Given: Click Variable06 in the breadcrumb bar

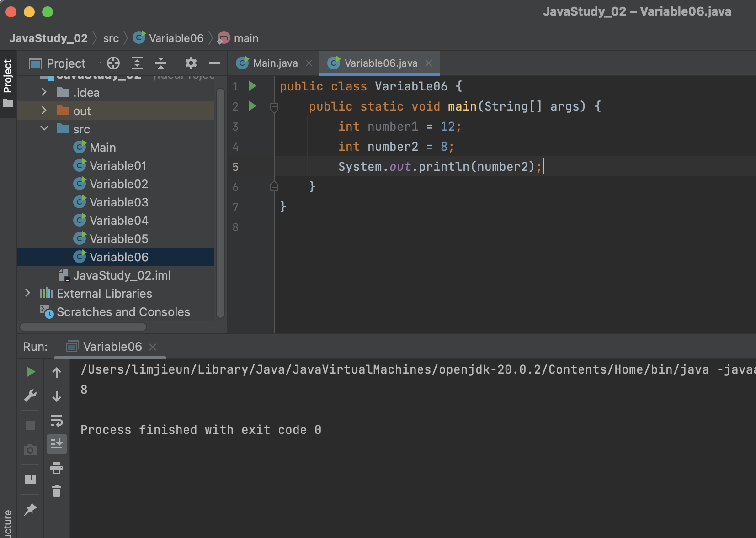Looking at the screenshot, I should point(176,38).
